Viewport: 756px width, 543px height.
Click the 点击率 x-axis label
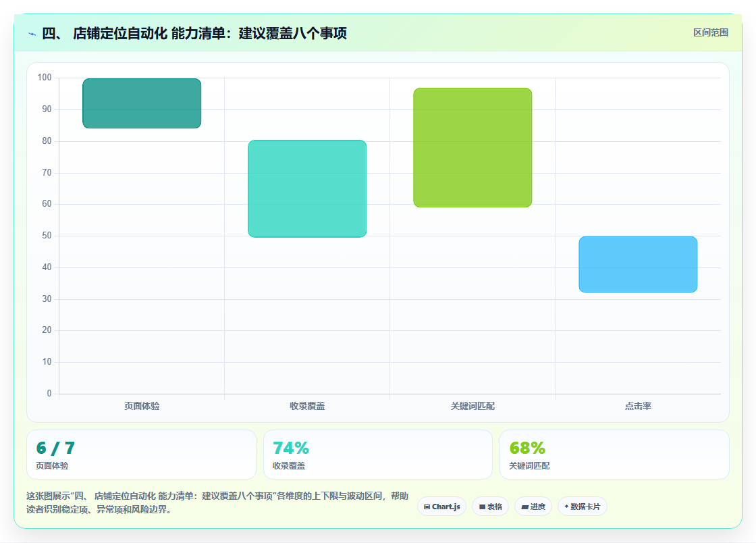[638, 406]
